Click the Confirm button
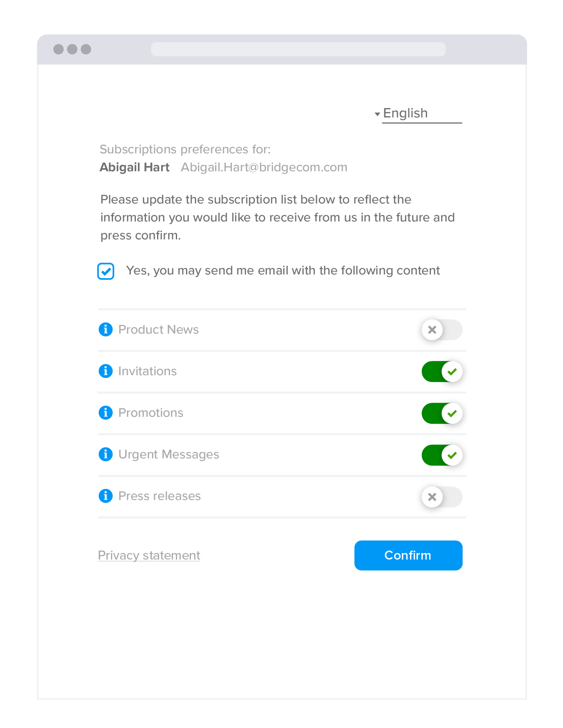 [x=408, y=555]
